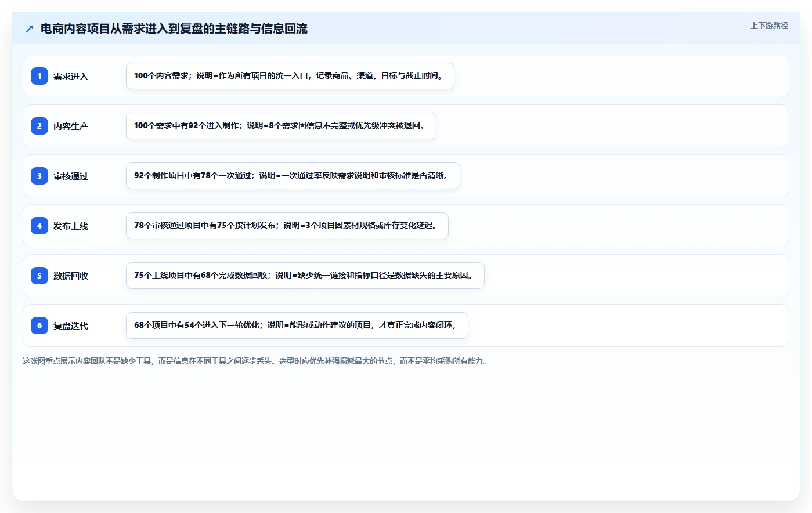Screen dimensions: 812x513
Task: Open the 92个制作项目中有78个一次通过 description box
Action: pyautogui.click(x=293, y=176)
